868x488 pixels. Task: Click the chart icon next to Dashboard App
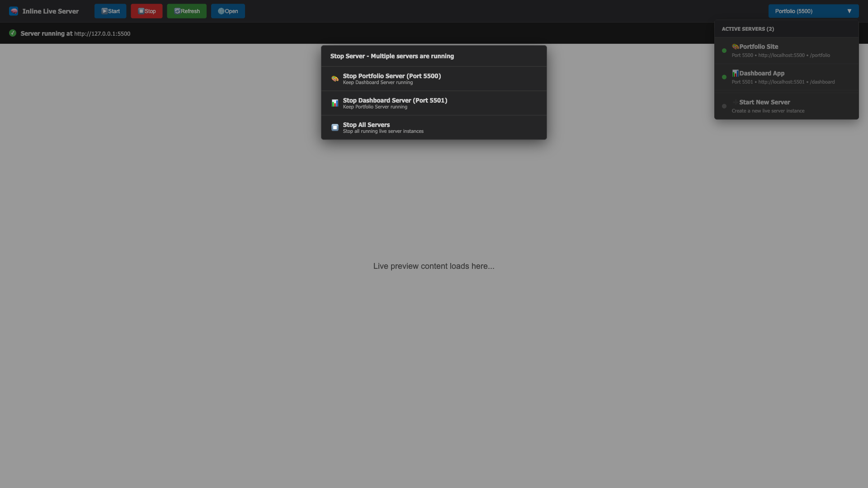(735, 73)
